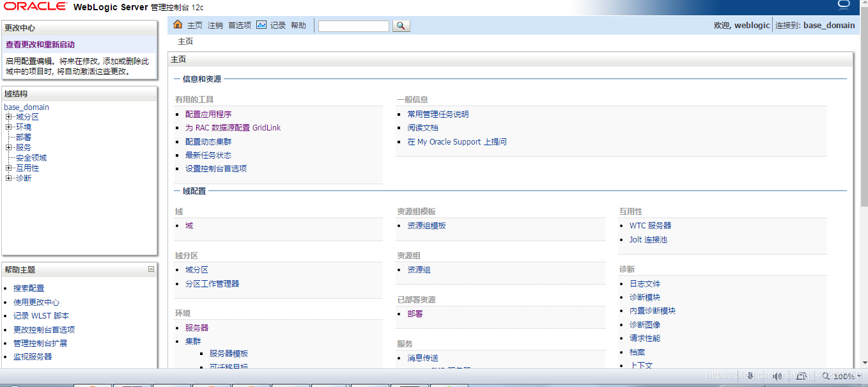Open 内置诊断模块 link

tap(653, 311)
